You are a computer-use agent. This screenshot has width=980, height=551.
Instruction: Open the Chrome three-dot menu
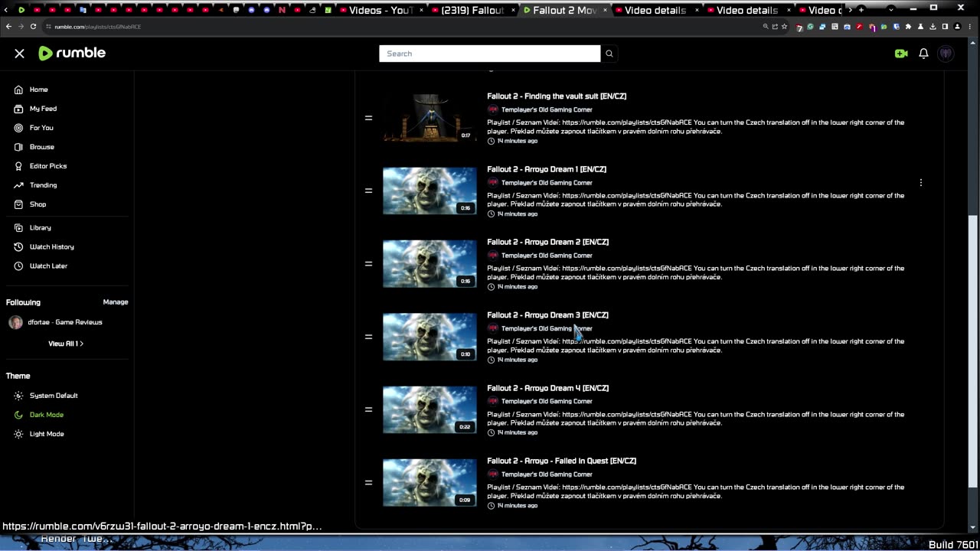pyautogui.click(x=970, y=26)
